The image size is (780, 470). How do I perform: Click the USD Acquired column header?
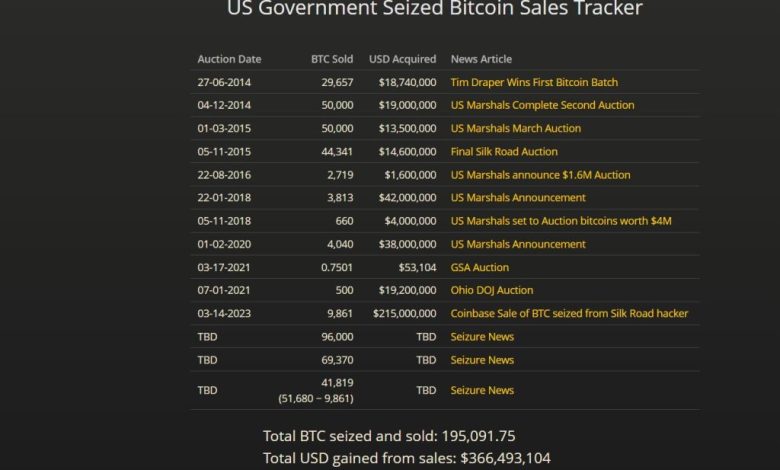(402, 59)
